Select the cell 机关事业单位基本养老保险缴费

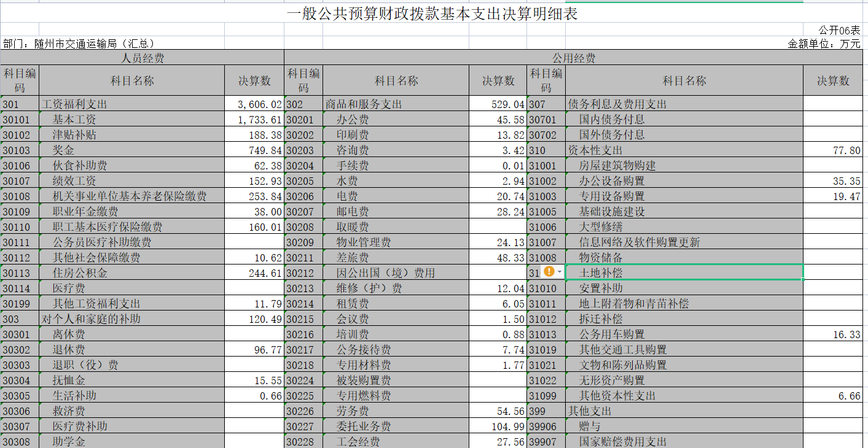(132, 196)
